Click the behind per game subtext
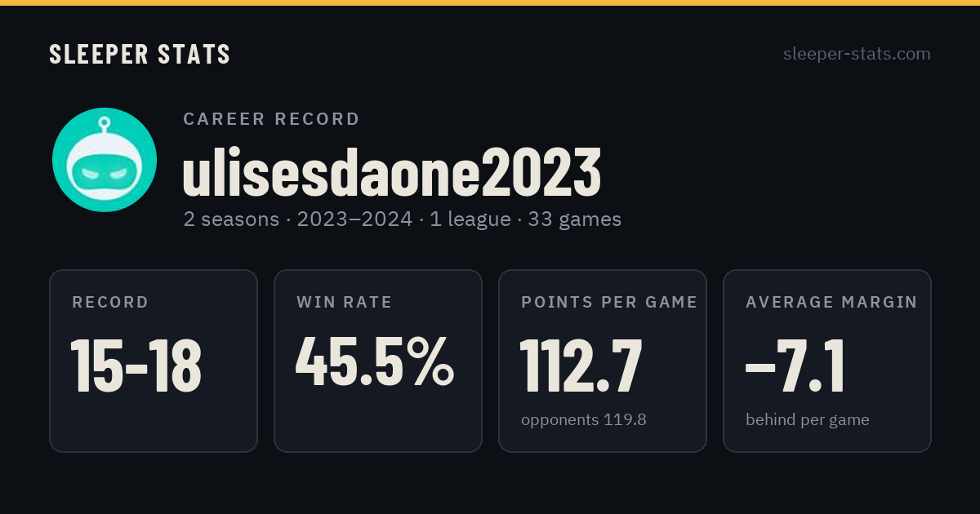The image size is (980, 514). pyautogui.click(x=808, y=420)
